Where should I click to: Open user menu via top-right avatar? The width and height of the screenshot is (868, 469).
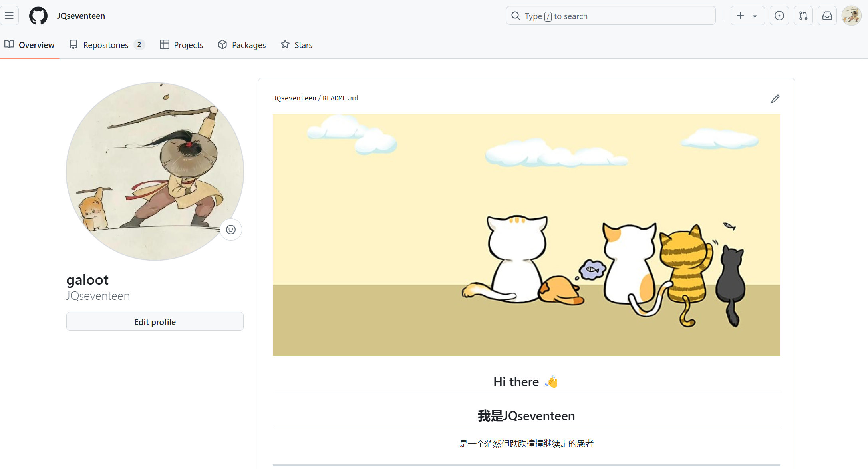pyautogui.click(x=851, y=16)
